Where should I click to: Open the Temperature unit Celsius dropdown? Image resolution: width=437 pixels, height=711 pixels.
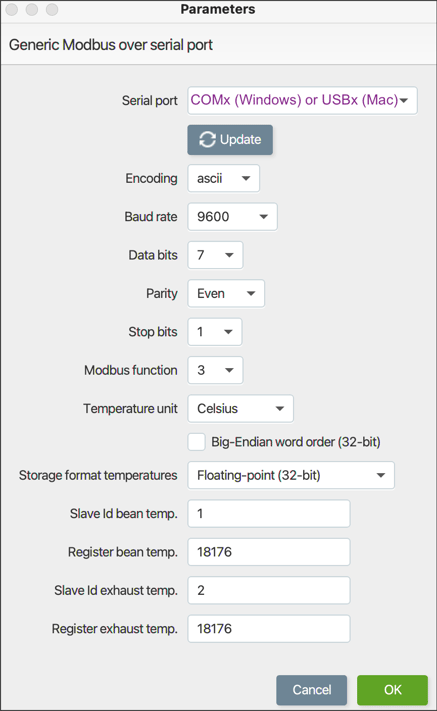[240, 409]
